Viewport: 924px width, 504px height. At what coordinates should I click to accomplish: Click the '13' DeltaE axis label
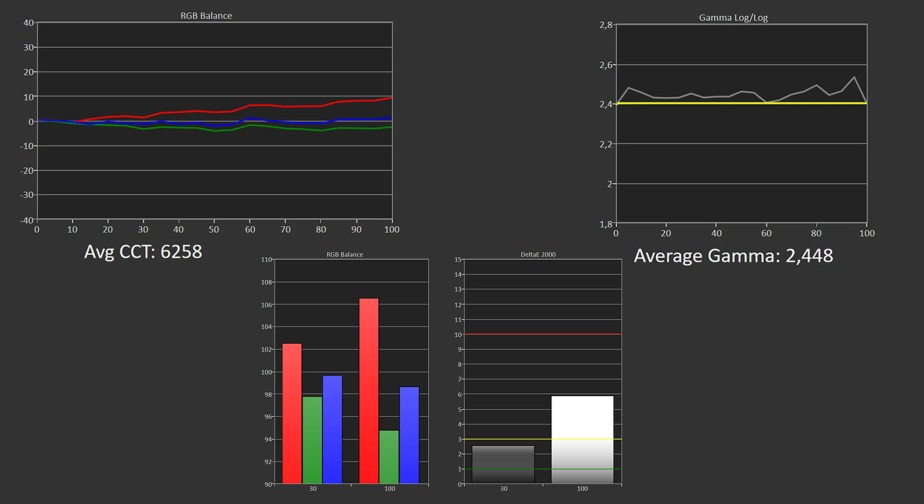[458, 289]
